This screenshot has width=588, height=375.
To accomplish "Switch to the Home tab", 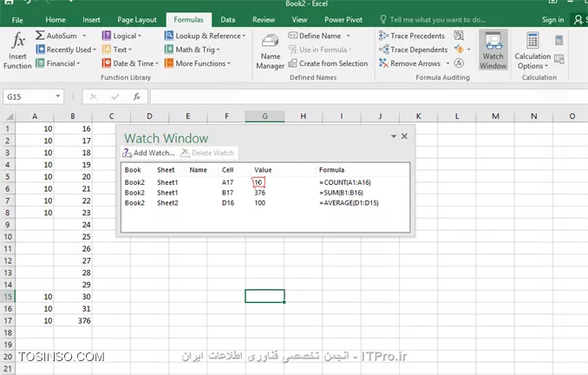I will pos(56,20).
